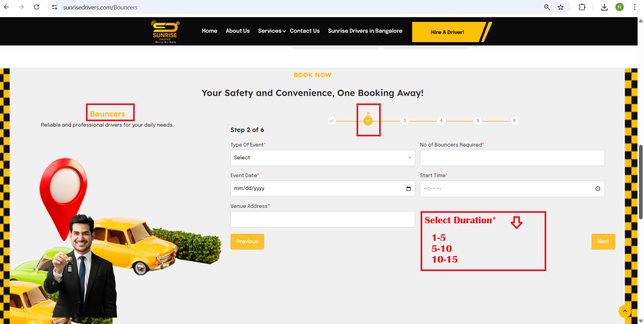Open the browser extensions puzzle icon
This screenshot has height=324, width=644.
582,7
